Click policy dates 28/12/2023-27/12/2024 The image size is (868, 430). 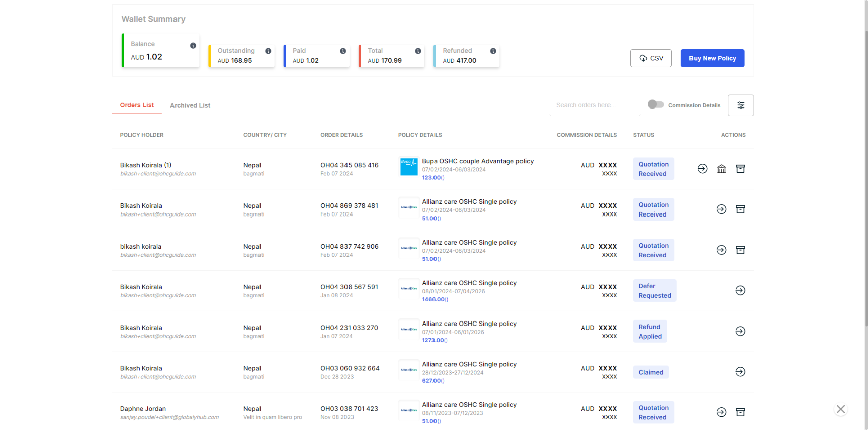click(x=453, y=373)
